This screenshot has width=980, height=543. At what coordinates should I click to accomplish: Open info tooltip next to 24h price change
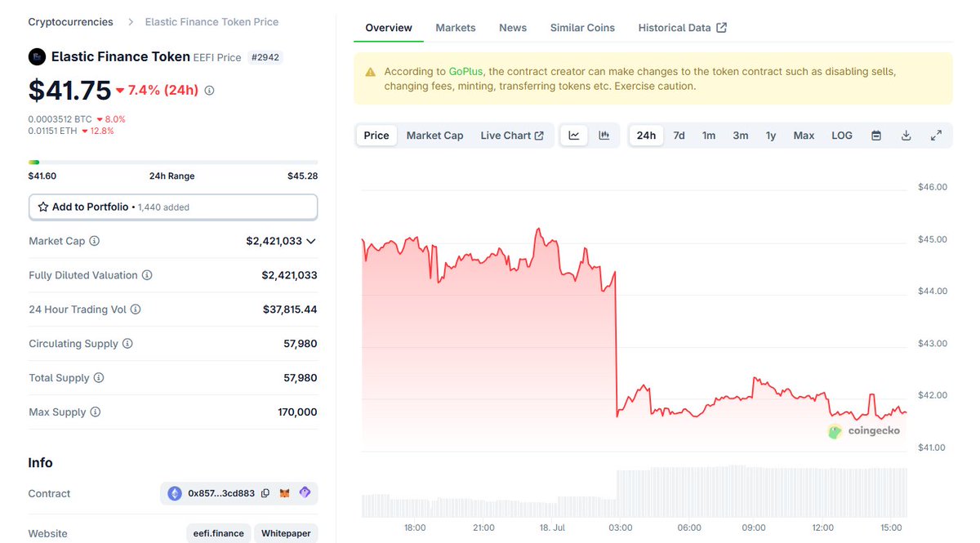(209, 91)
